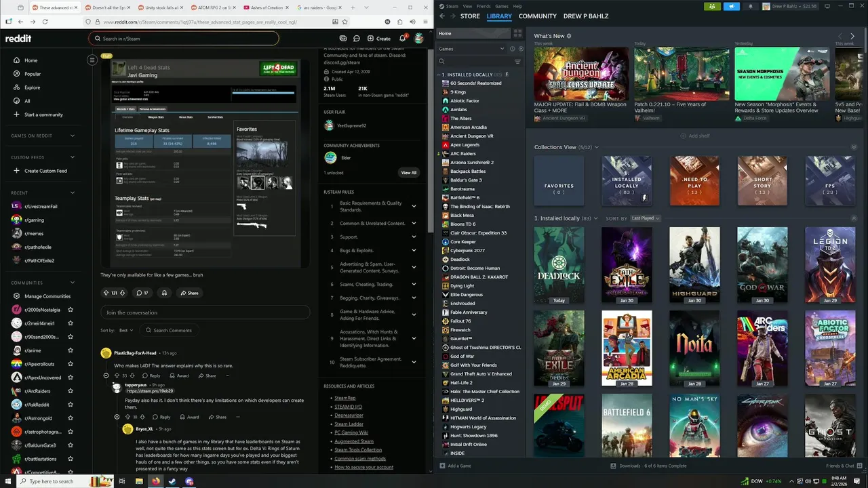Toggle star for r/ApexUncovered
This screenshot has width=868, height=488.
click(x=71, y=378)
